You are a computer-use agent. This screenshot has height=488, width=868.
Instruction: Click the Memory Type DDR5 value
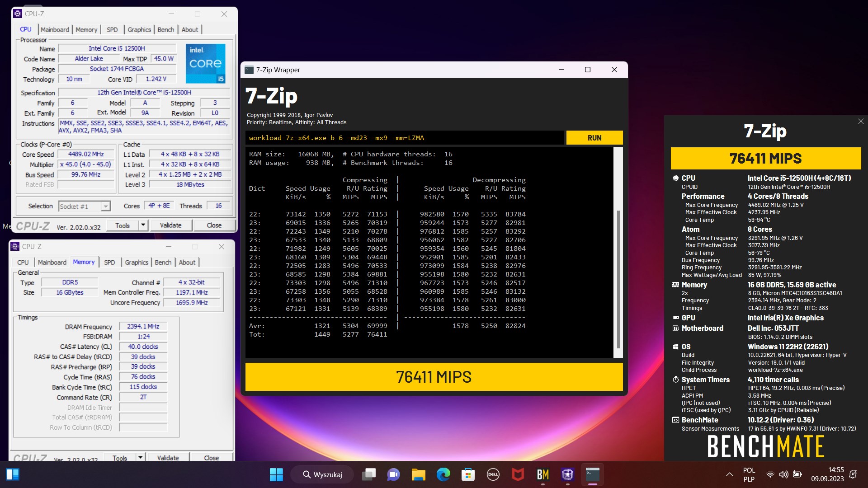point(70,282)
